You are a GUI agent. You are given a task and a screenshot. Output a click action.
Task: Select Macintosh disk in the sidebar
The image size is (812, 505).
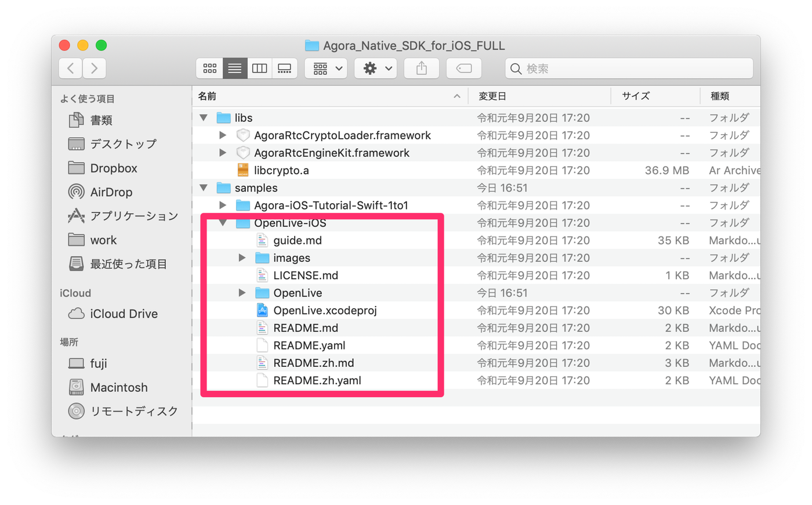click(x=108, y=387)
